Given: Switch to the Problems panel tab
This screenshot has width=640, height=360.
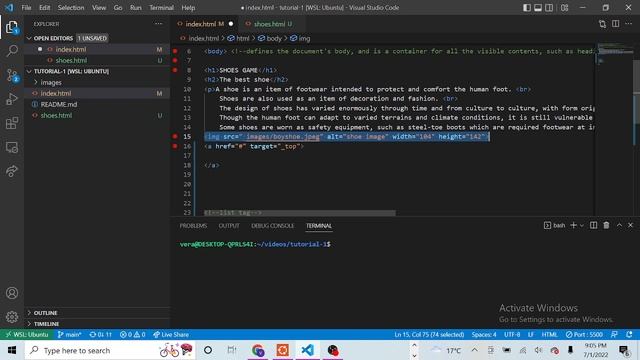Looking at the screenshot, I should pyautogui.click(x=193, y=226).
